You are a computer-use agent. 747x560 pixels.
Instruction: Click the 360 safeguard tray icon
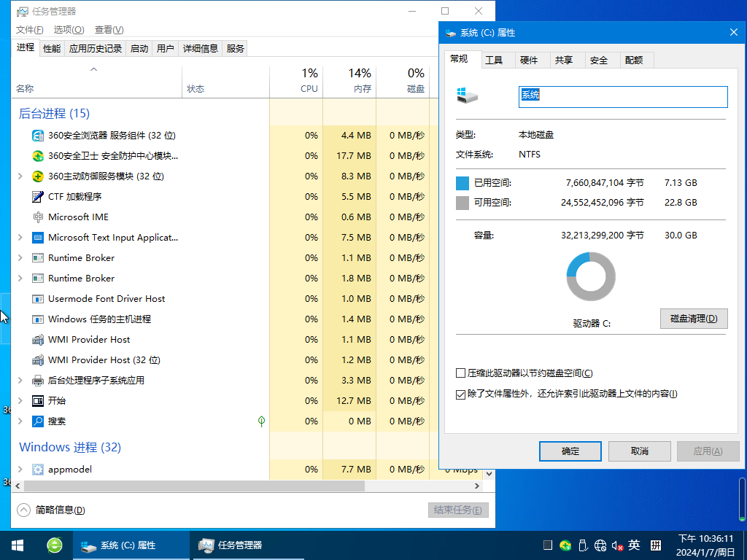pyautogui.click(x=565, y=545)
